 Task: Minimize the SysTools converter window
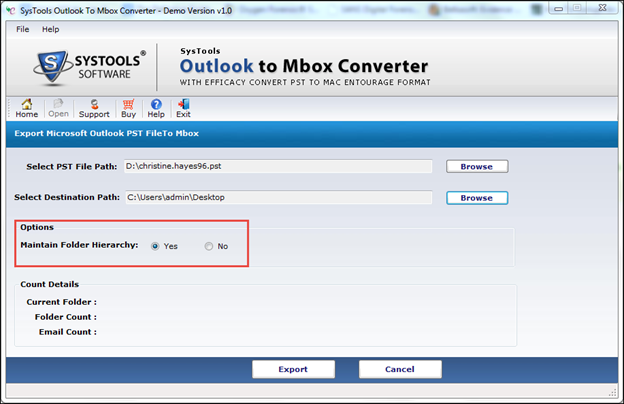(558, 8)
